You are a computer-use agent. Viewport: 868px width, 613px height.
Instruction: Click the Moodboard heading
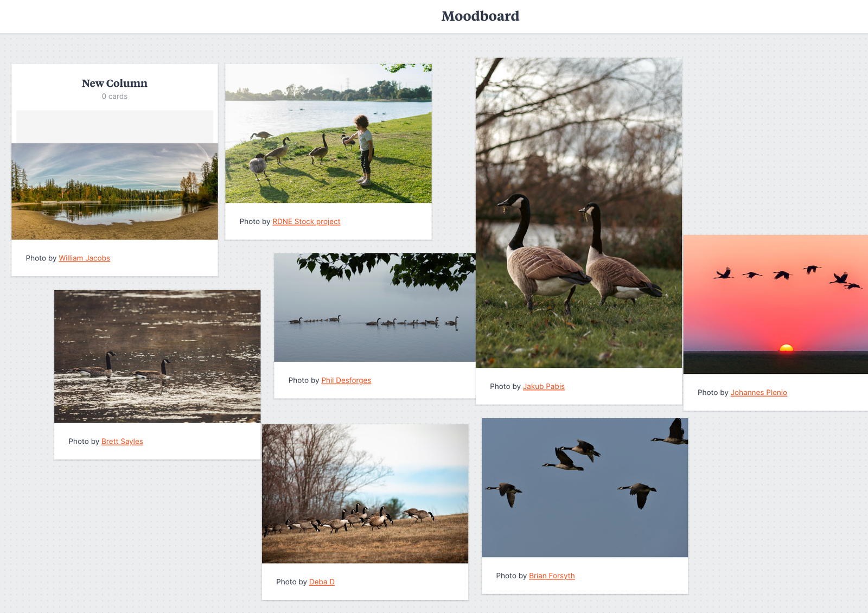click(x=480, y=16)
